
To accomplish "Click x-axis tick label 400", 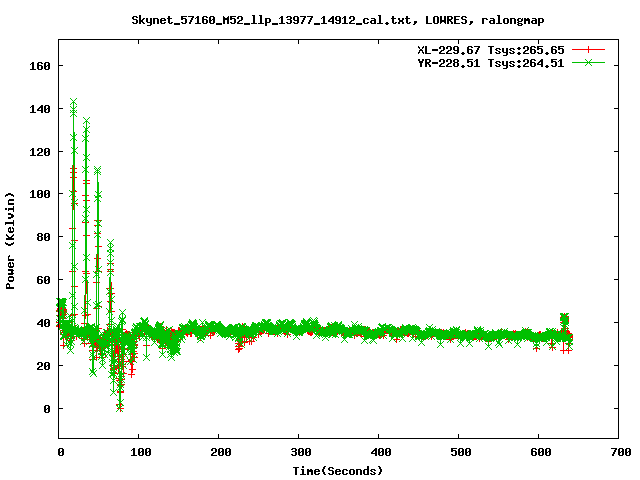I will (381, 452).
